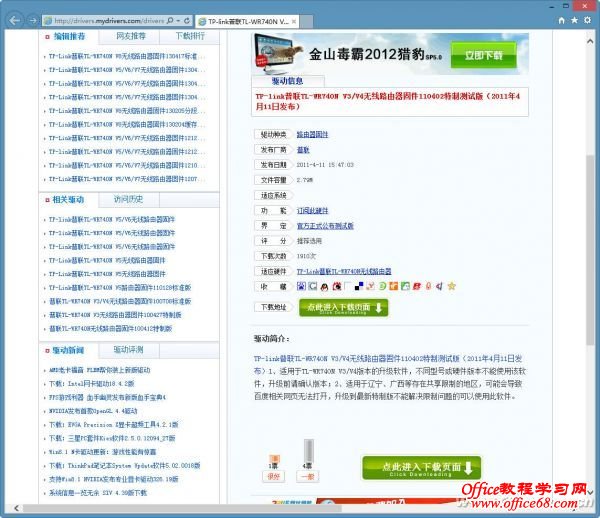The height and width of the screenshot is (518, 600).
Task: Select the 驱动新闻 tab
Action: (x=68, y=350)
